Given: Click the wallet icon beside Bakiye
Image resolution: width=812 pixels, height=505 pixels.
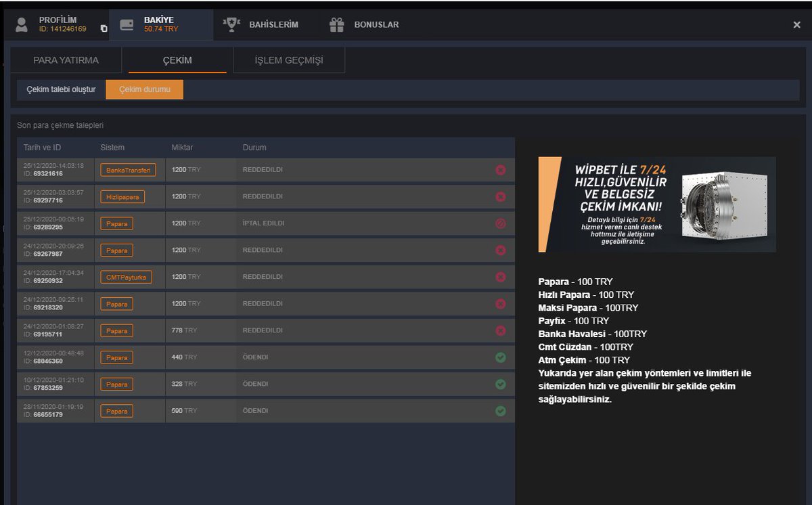Looking at the screenshot, I should point(127,25).
